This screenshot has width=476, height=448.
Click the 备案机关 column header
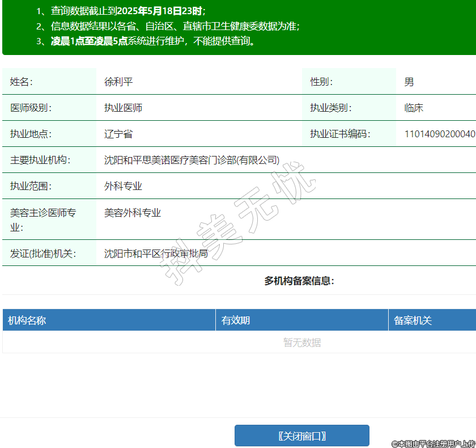413,320
